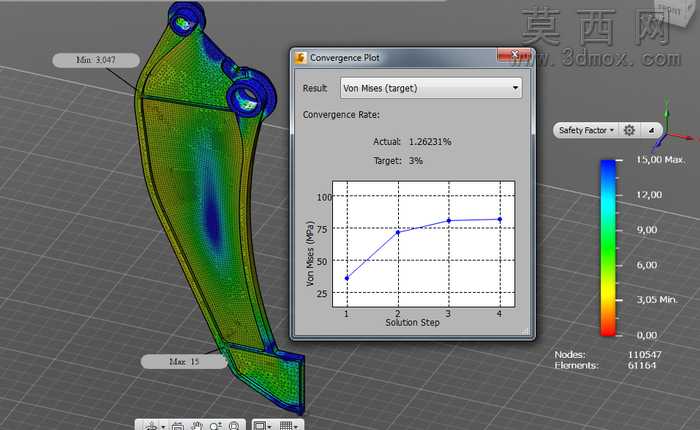Click the green Y axis of the triad
The height and width of the screenshot is (430, 700).
[x=667, y=115]
